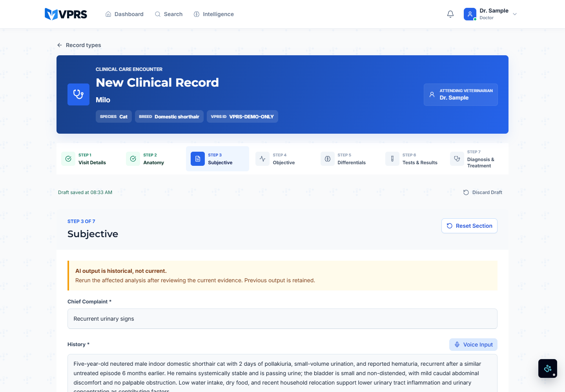Click the Step 1 completed checkmark icon

click(x=68, y=159)
